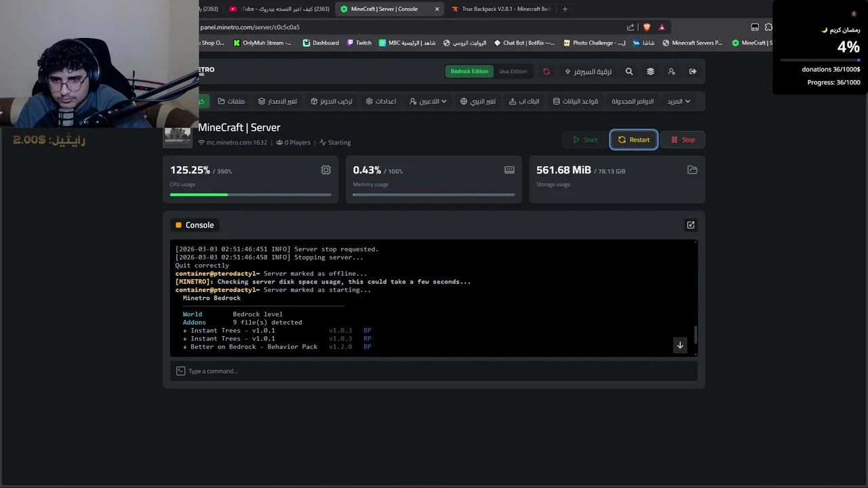
Task: Click the Brave shields lion icon
Action: 646,27
